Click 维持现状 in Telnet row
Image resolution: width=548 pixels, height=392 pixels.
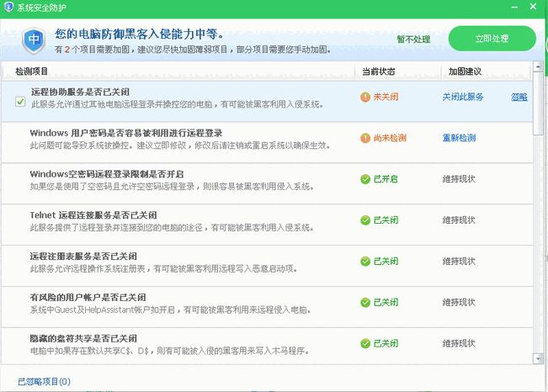coord(459,220)
